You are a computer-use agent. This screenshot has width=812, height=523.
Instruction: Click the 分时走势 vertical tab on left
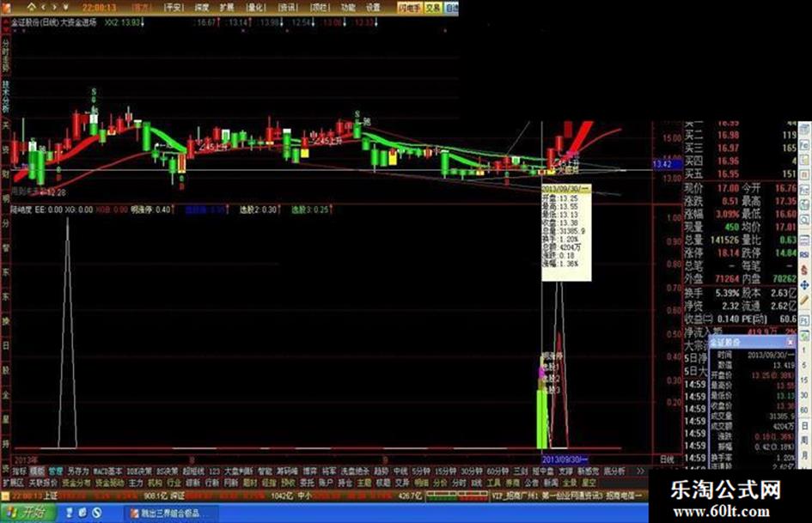point(6,56)
